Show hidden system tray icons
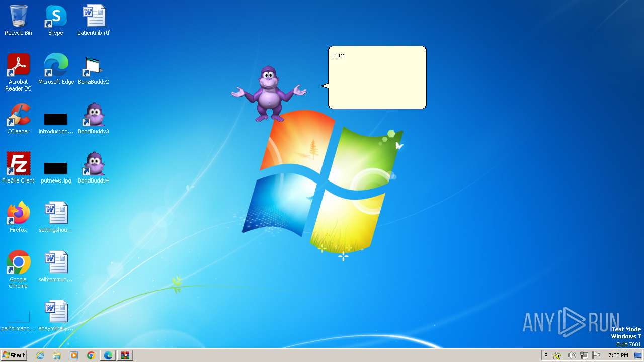The width and height of the screenshot is (644, 362). point(546,355)
